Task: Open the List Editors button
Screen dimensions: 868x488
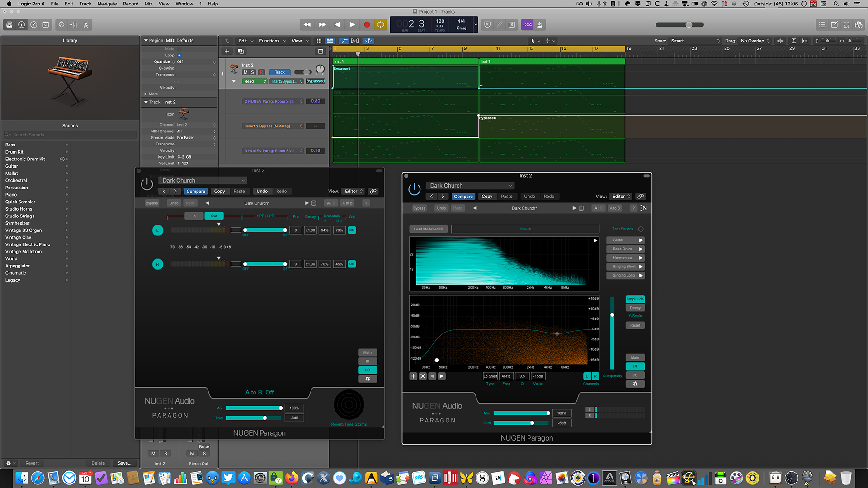Action: 822,25
